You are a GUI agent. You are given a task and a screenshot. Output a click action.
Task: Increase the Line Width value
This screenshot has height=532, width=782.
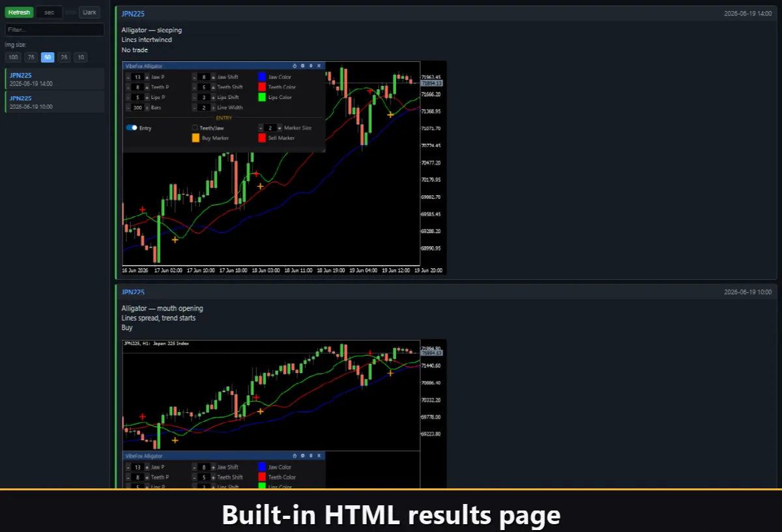pyautogui.click(x=213, y=107)
